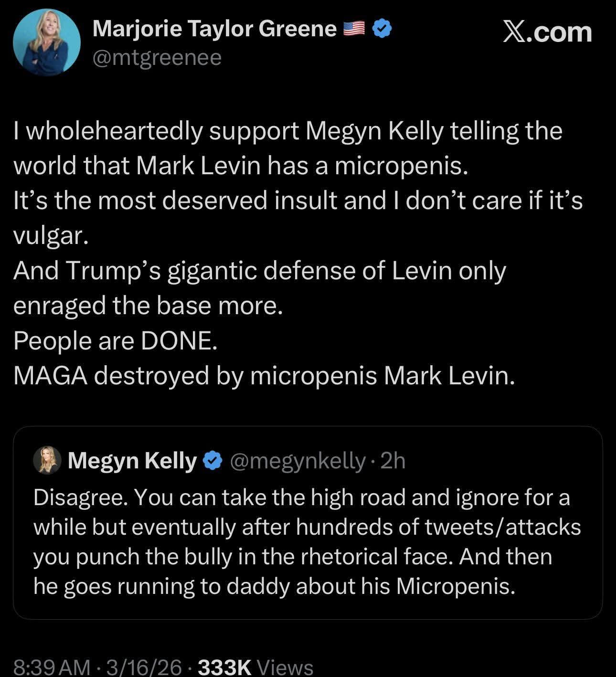The width and height of the screenshot is (616, 677).
Task: Click the 3/16/26 post date
Action: (x=144, y=667)
